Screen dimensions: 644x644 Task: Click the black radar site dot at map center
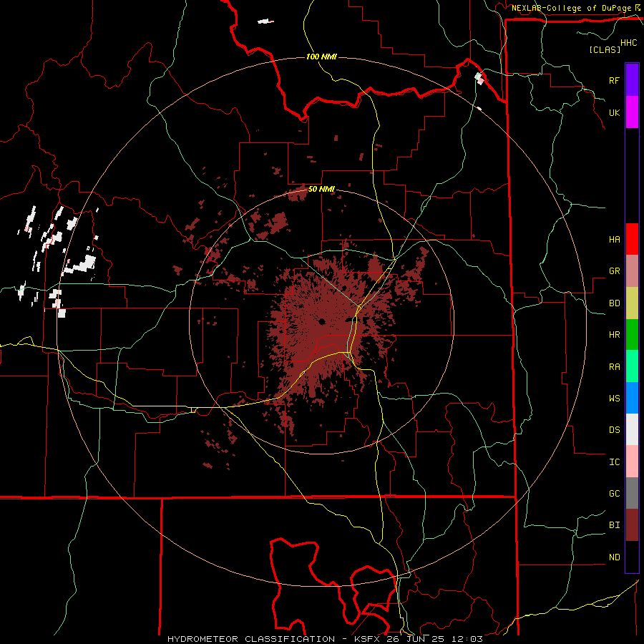point(321,321)
